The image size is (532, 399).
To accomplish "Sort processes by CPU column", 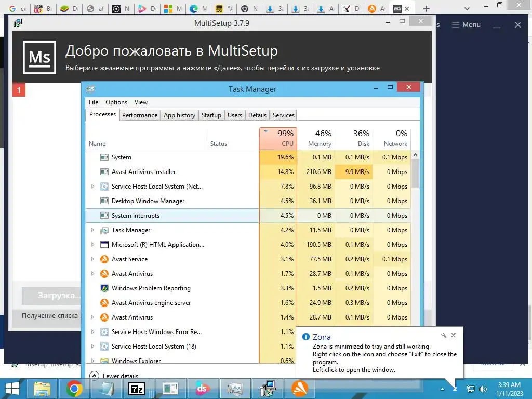I will (x=278, y=138).
